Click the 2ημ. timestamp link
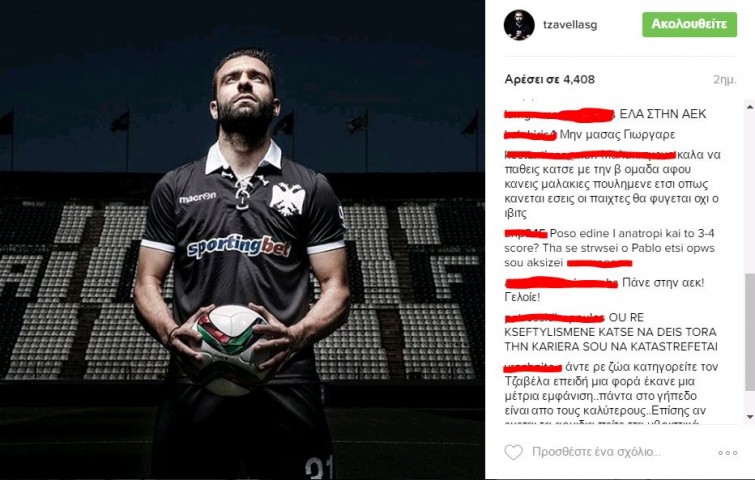755x480 pixels. click(725, 80)
